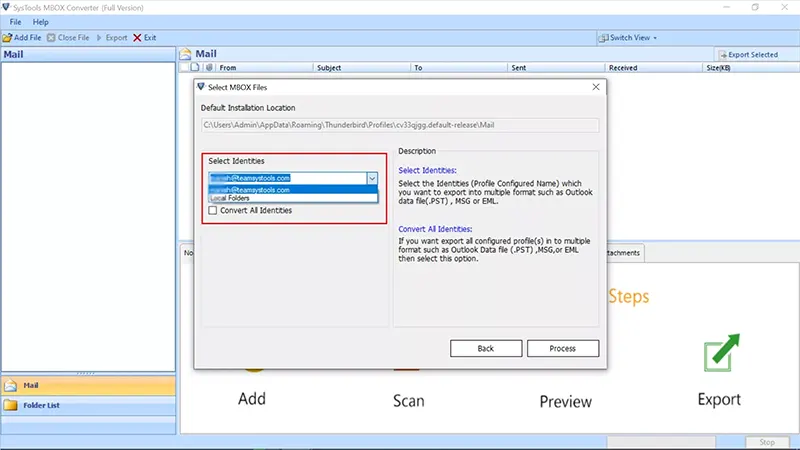Click the Stop button in status bar
This screenshot has width=800, height=450.
click(766, 442)
